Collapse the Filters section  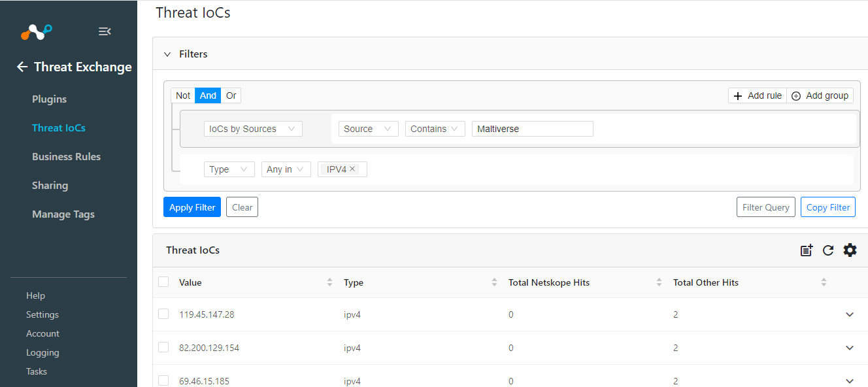coord(167,54)
